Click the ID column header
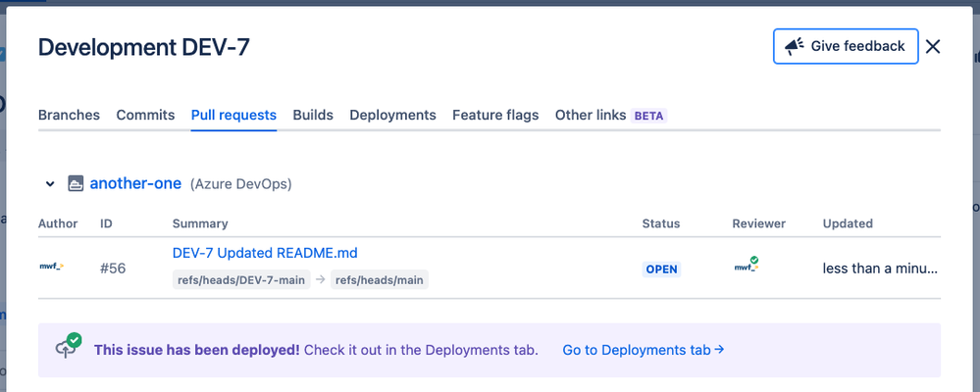This screenshot has width=980, height=392. [106, 223]
